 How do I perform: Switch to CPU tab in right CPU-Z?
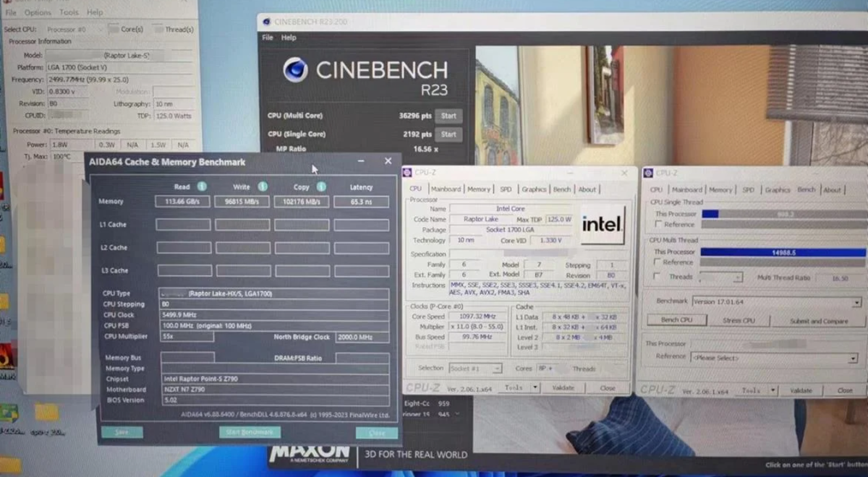656,190
